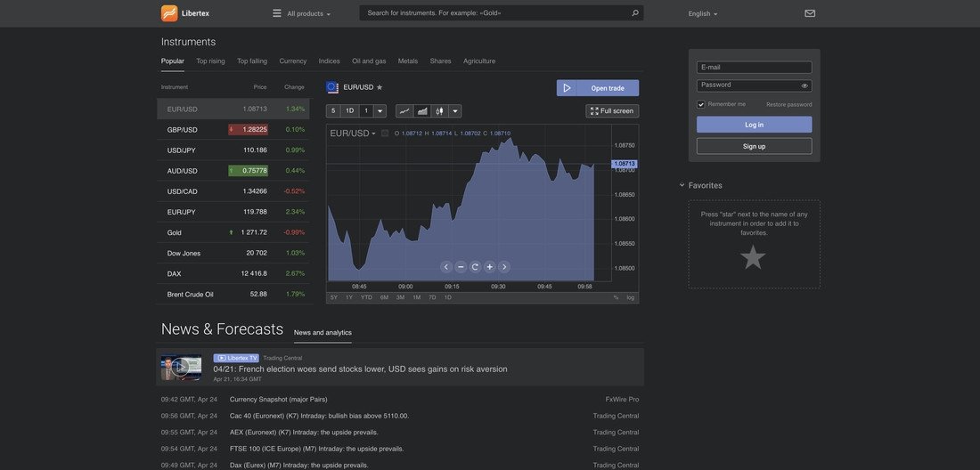Click the Libertex logo icon
Image resolution: width=980 pixels, height=470 pixels.
169,13
